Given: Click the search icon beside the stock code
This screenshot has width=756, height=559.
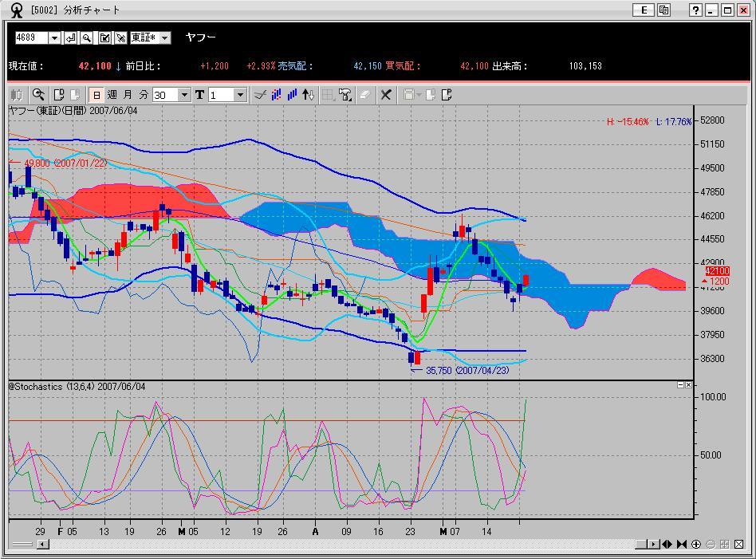Looking at the screenshot, I should [87, 38].
